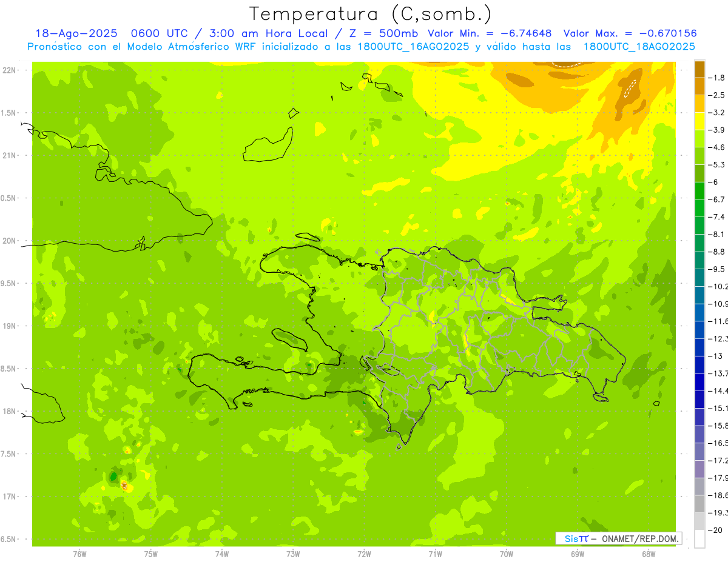The image size is (728, 562).
Task: Click the '18N' latitude axis label
Action: (8, 411)
